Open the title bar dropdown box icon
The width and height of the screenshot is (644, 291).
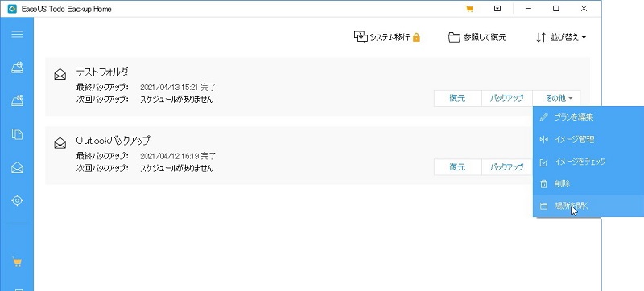[x=497, y=9]
